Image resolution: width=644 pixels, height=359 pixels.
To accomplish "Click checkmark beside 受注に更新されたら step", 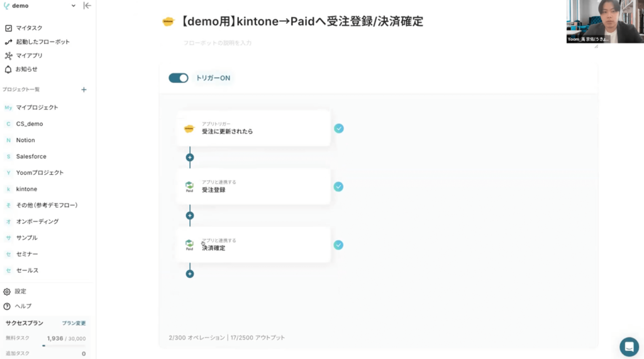I will pyautogui.click(x=339, y=128).
